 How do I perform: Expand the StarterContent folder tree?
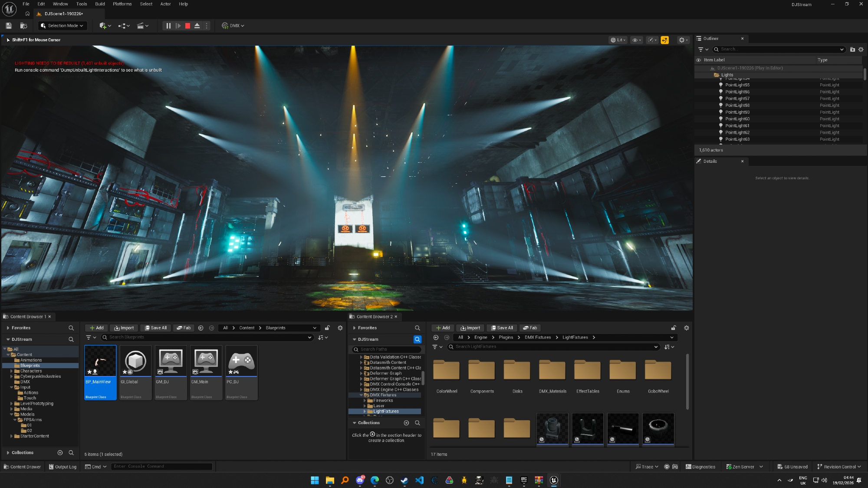click(12, 436)
